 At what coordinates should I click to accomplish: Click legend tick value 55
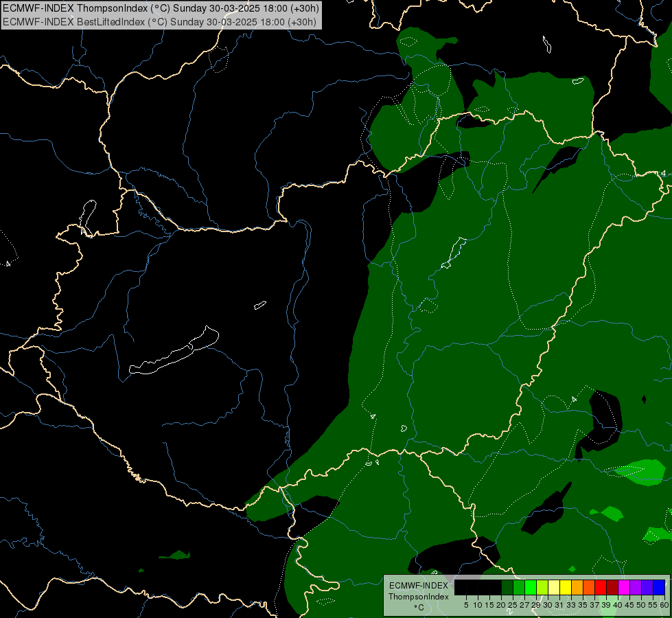(653, 605)
